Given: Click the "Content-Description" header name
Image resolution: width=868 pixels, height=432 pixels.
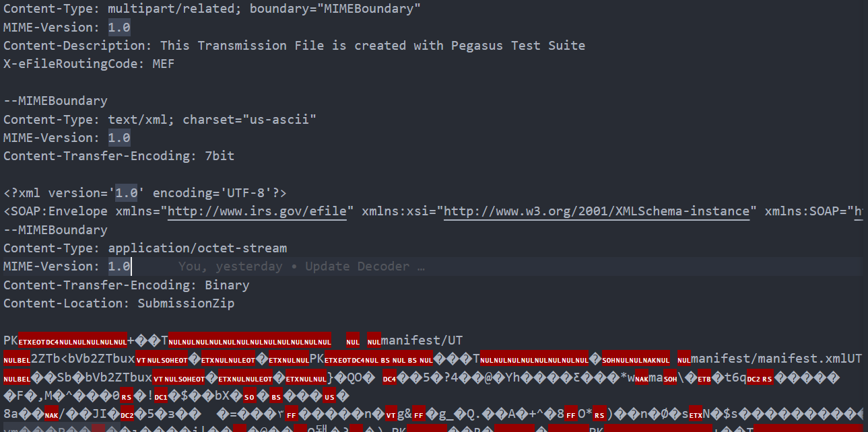Looking at the screenshot, I should 74,46.
